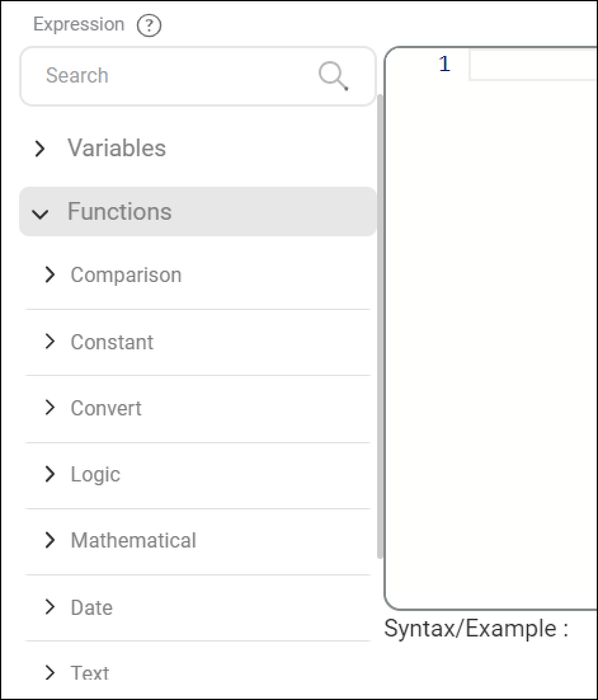
Task: Expand the Constant category arrow
Action: coord(50,342)
